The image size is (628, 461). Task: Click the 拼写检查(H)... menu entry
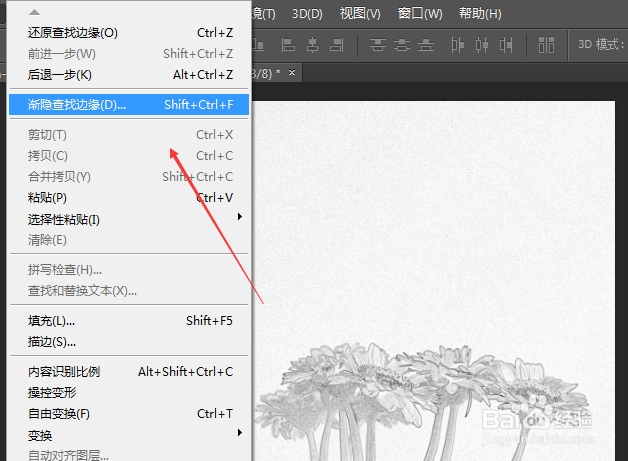(x=129, y=270)
